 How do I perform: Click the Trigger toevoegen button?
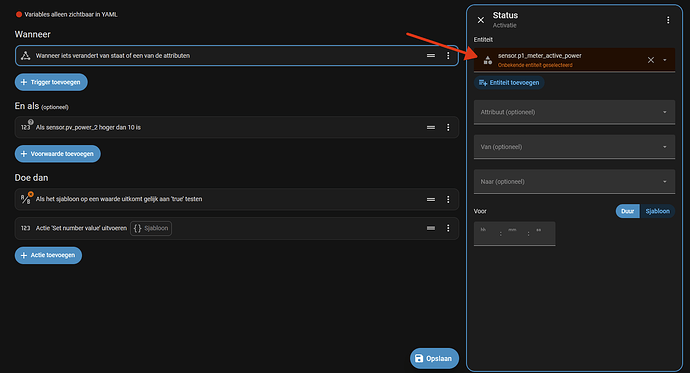(x=51, y=82)
